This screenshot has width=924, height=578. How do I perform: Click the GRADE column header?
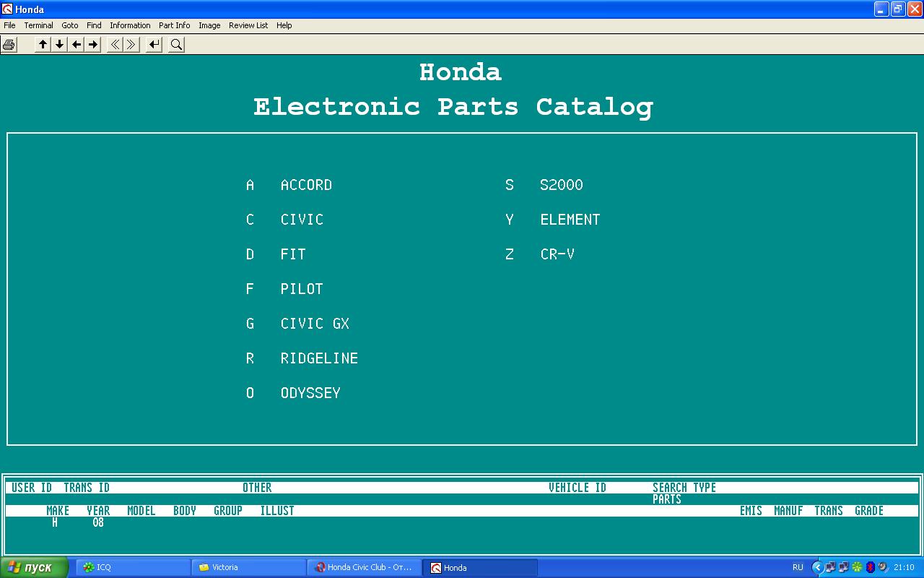tap(869, 511)
